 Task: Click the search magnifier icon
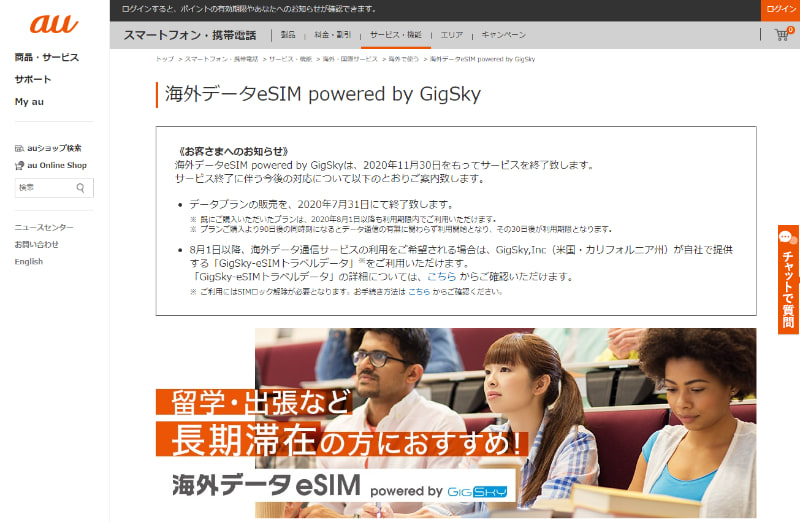tap(81, 188)
